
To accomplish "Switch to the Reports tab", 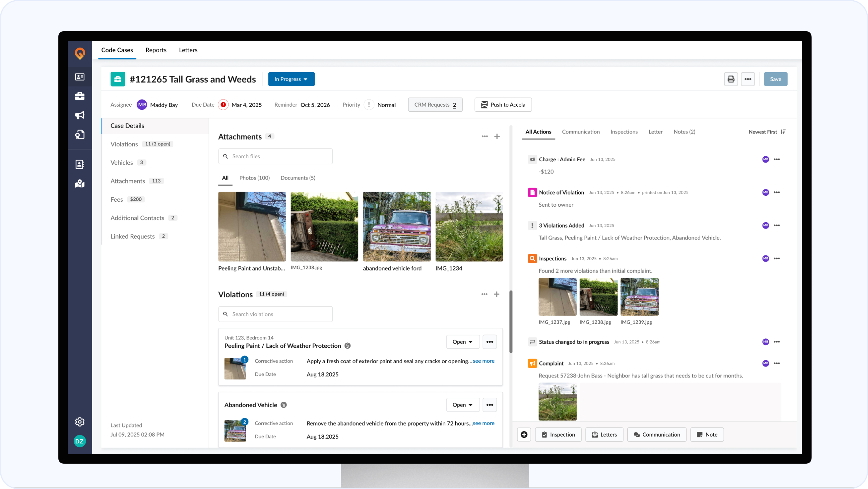I will click(156, 50).
